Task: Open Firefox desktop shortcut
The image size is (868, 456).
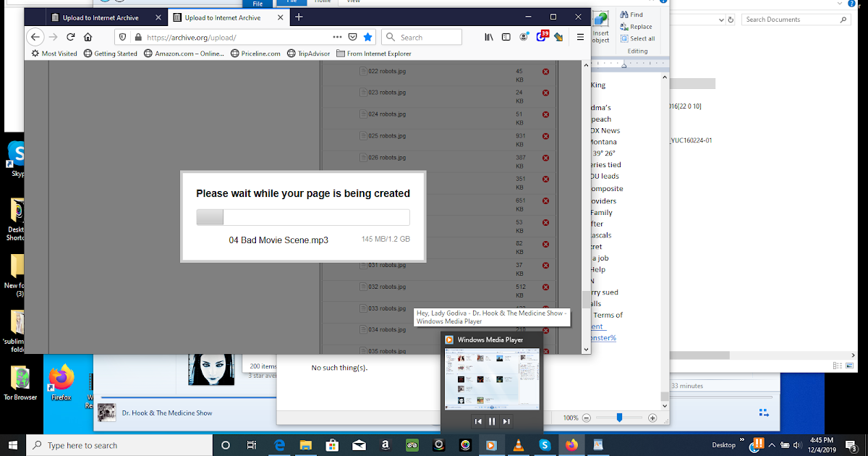Action: pos(61,384)
